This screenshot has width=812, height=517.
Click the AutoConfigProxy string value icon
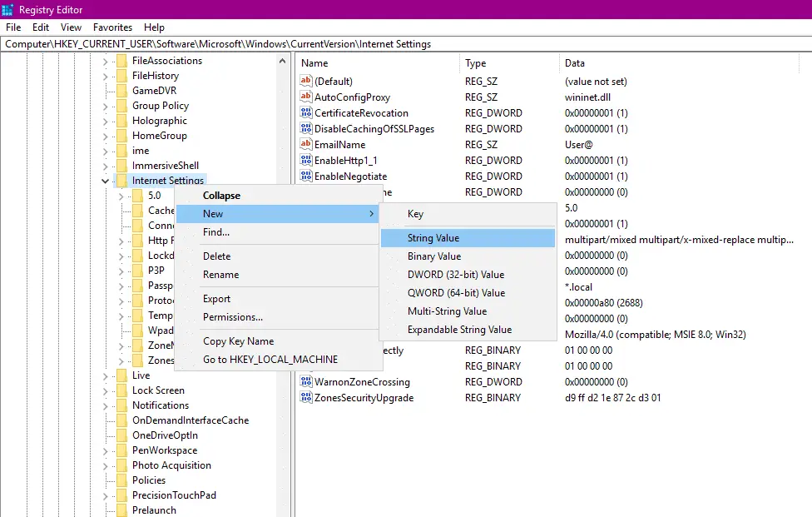click(306, 97)
